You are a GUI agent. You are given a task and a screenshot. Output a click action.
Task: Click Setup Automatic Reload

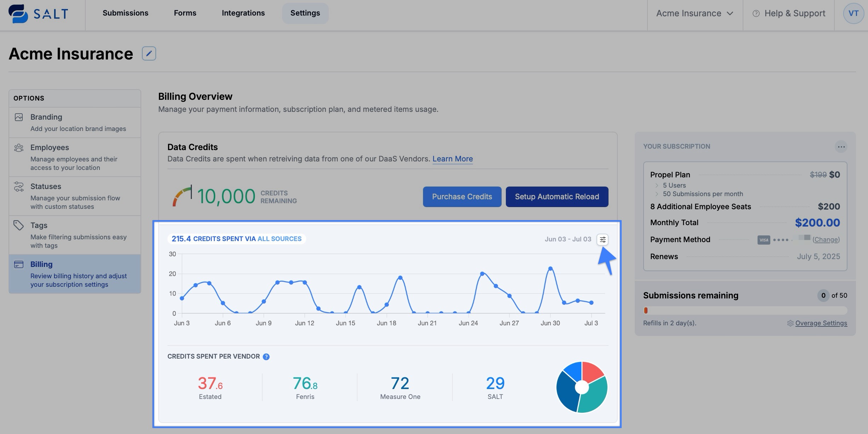tap(557, 197)
